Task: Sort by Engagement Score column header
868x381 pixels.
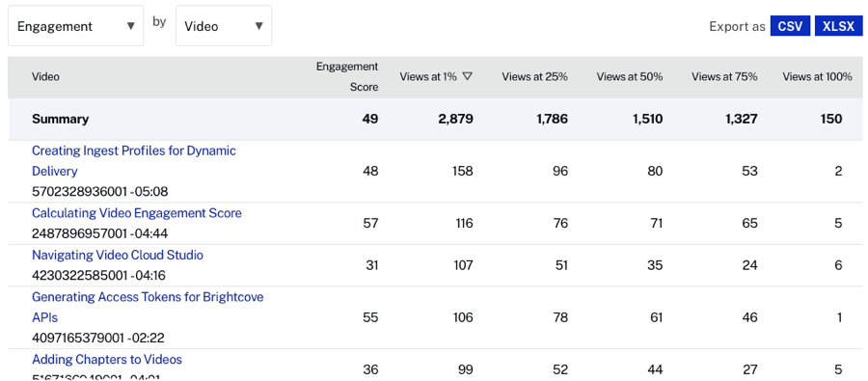Action: click(347, 76)
